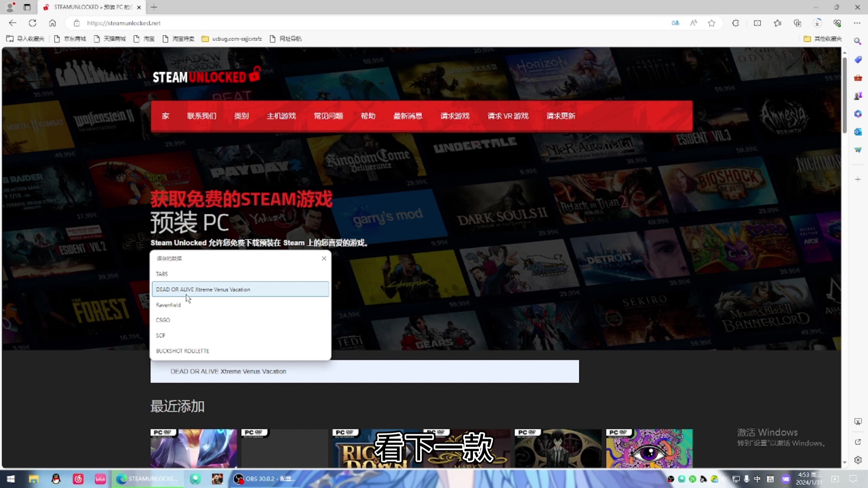
Task: Close the STEAMUNLOCKED browser tab
Action: pos(139,7)
